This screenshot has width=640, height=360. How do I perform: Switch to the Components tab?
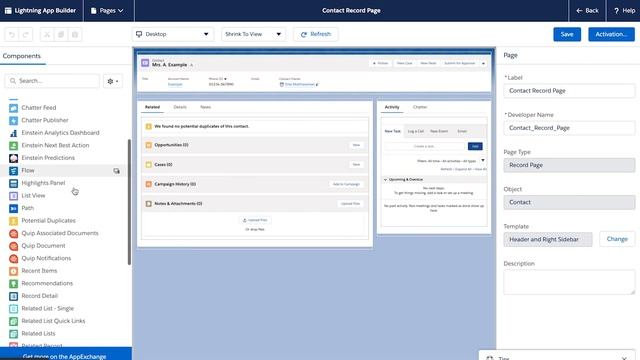click(22, 56)
